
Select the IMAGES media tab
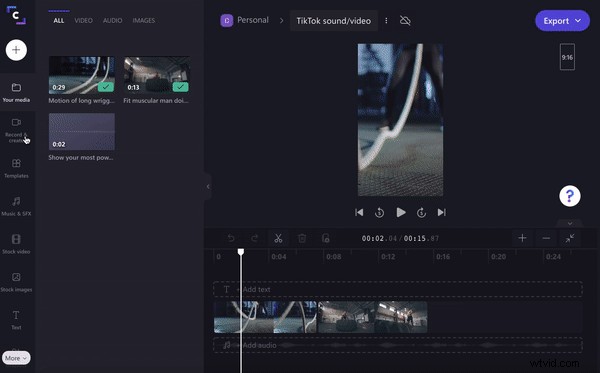144,21
